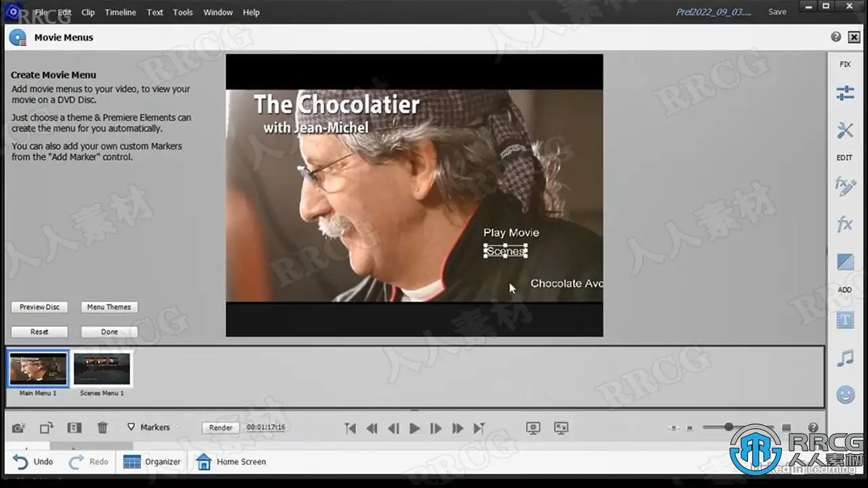
Task: Expand the Markers dropdown
Action: tap(149, 428)
